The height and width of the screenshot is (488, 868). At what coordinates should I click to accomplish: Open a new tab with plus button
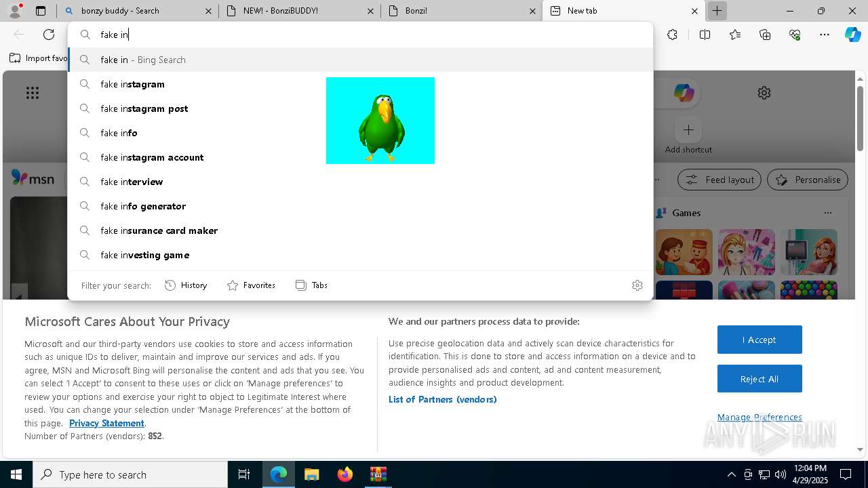717,11
